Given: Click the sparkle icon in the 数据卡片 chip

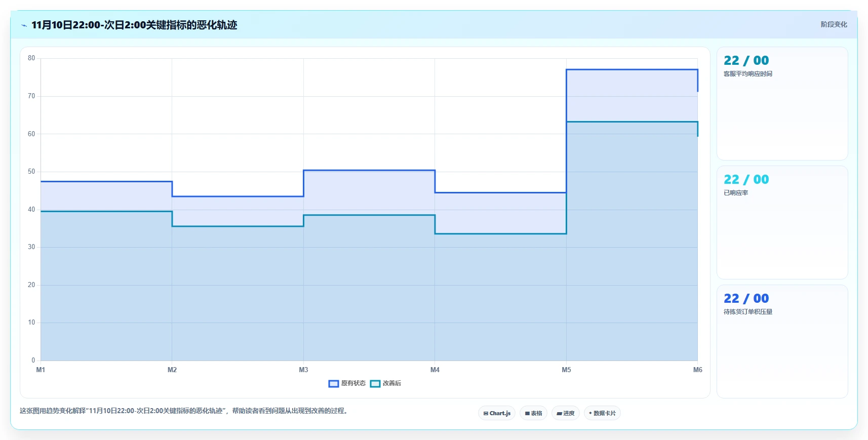Looking at the screenshot, I should pos(590,413).
